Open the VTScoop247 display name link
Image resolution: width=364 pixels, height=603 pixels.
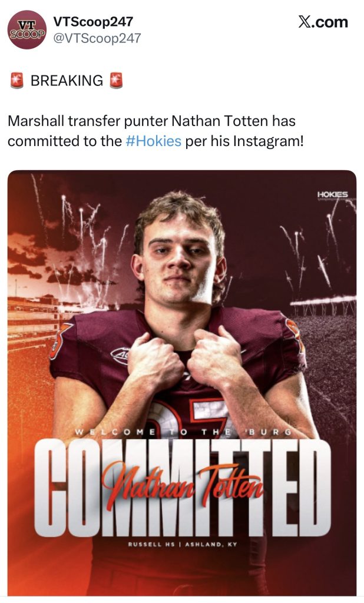(x=93, y=22)
